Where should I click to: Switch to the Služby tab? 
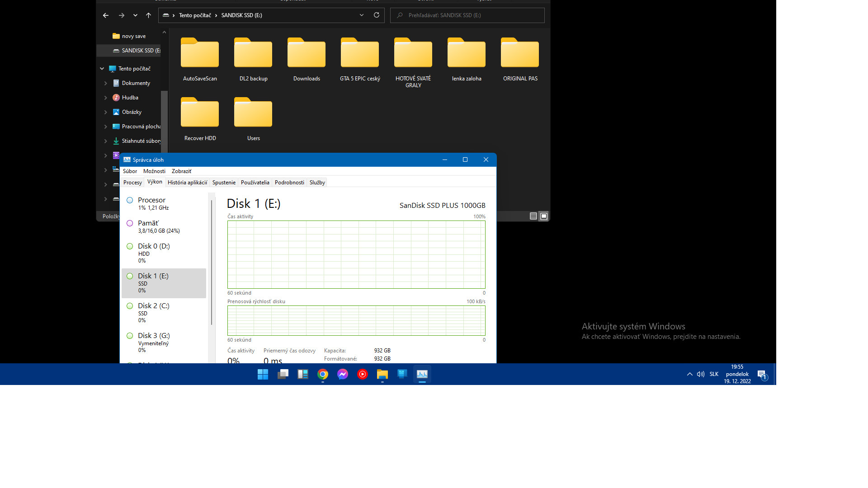click(317, 183)
